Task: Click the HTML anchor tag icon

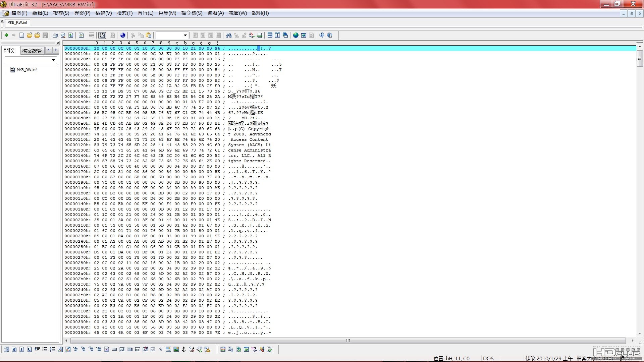Action: [184, 350]
